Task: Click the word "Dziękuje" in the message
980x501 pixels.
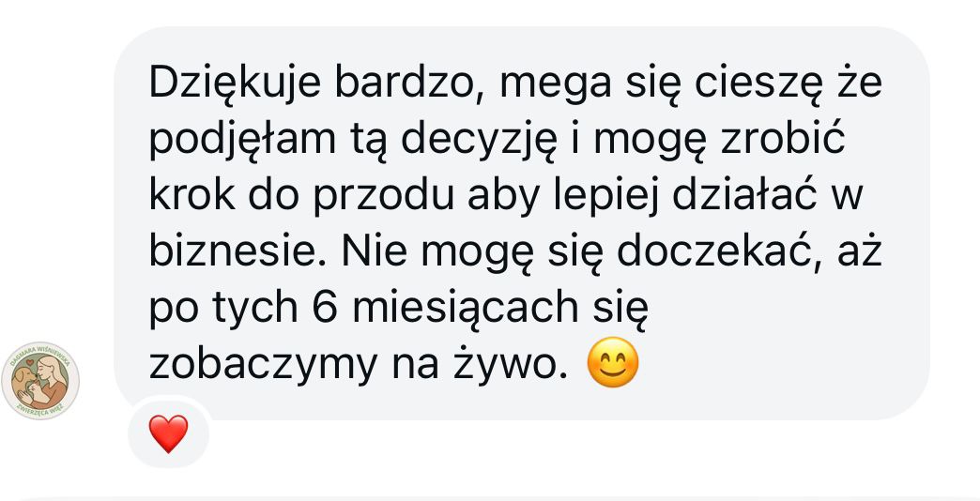Action: pos(235,84)
